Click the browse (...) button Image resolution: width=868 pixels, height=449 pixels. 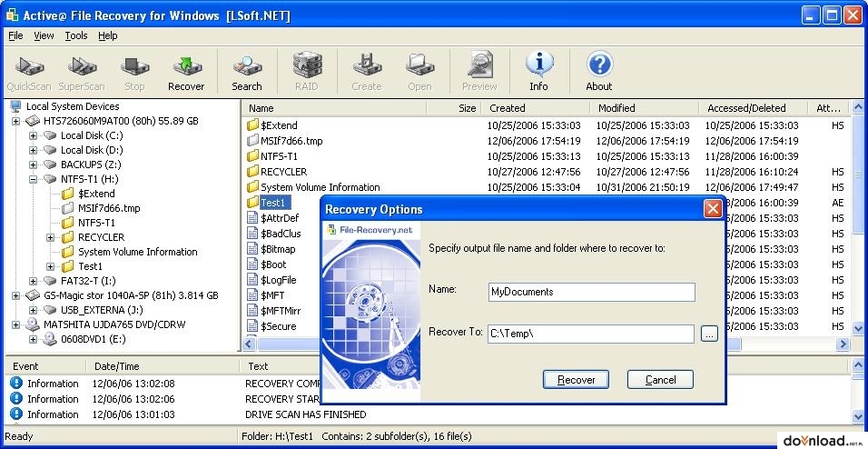coord(709,334)
